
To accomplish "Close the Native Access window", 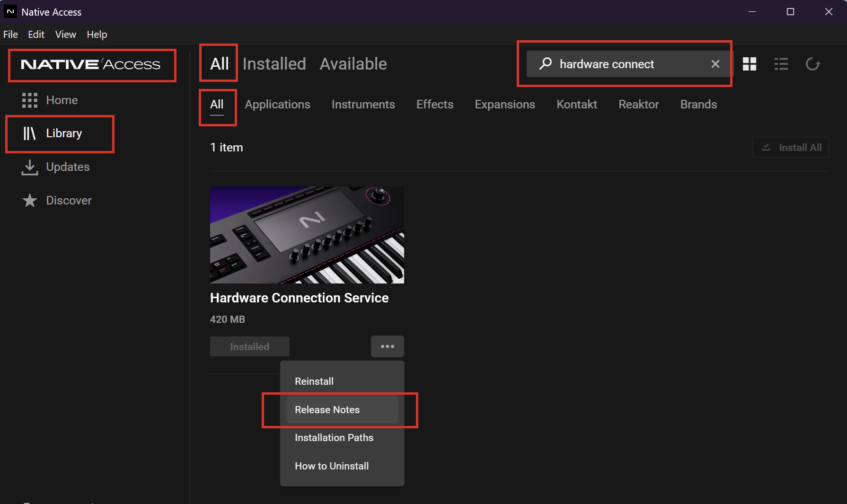I will coord(829,12).
